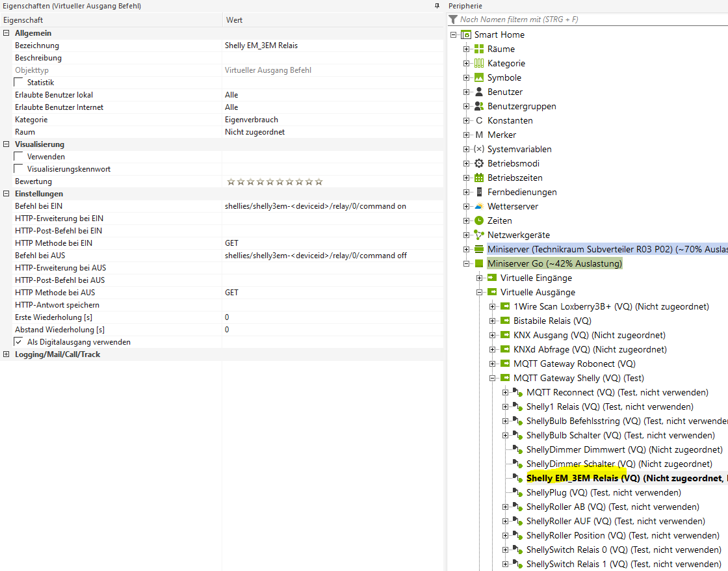Toggle the Verwenden visualization checkbox
Viewport: 728px width, 571px height.
[x=18, y=157]
